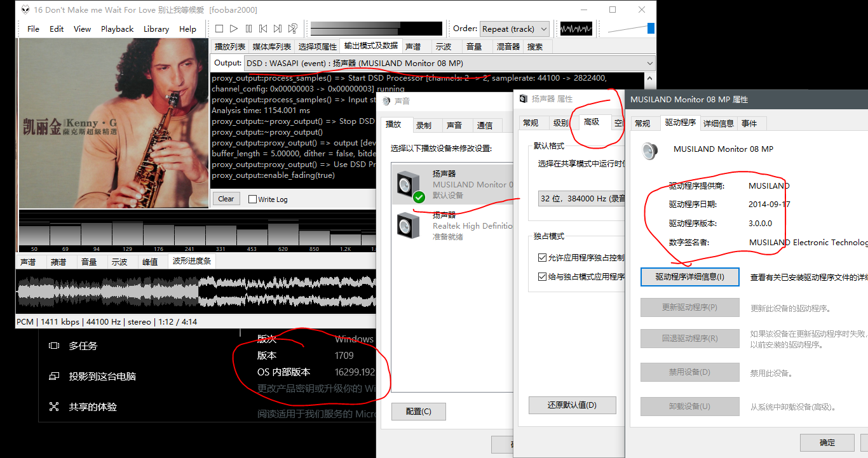Skip to the previous track

[x=263, y=29]
